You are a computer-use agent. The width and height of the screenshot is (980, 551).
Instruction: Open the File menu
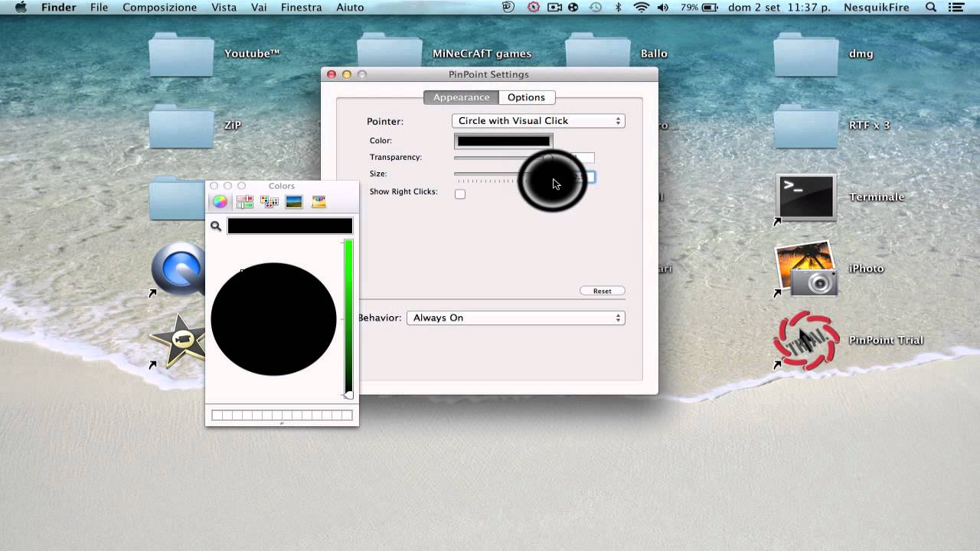pos(99,7)
